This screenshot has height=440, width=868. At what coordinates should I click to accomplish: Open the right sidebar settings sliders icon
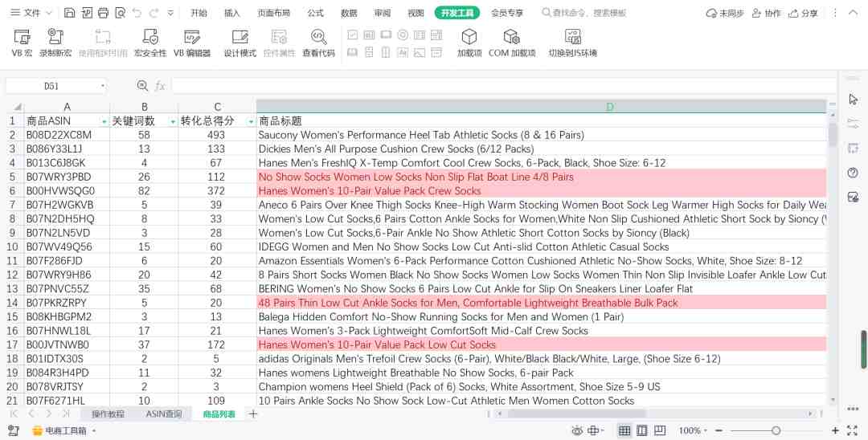(x=853, y=124)
